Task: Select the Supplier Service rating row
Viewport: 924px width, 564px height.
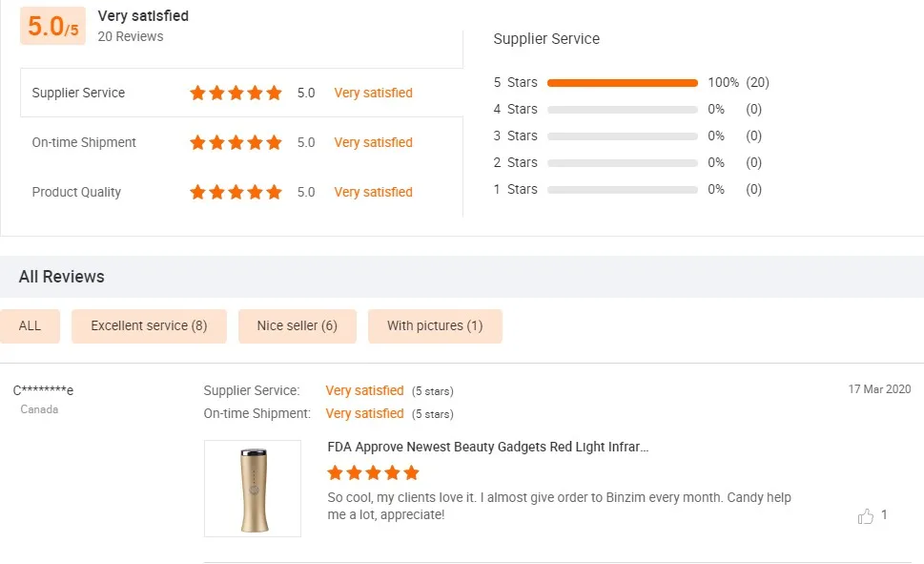Action: click(241, 93)
